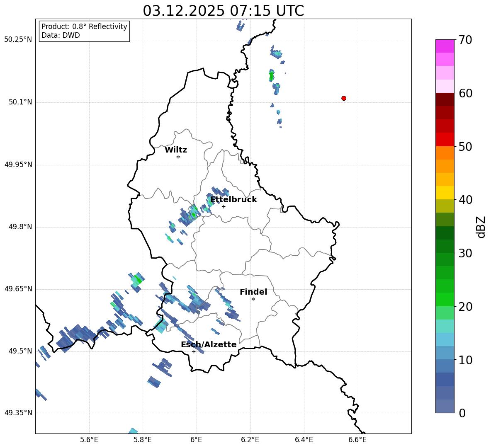Click the colorbar tick label 30
491x448 pixels.
465,253
